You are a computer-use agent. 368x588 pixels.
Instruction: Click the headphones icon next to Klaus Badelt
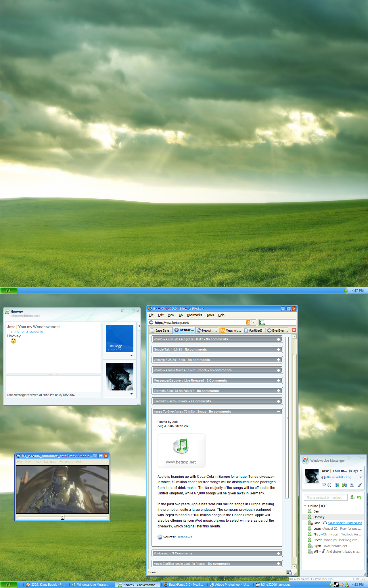point(323,477)
